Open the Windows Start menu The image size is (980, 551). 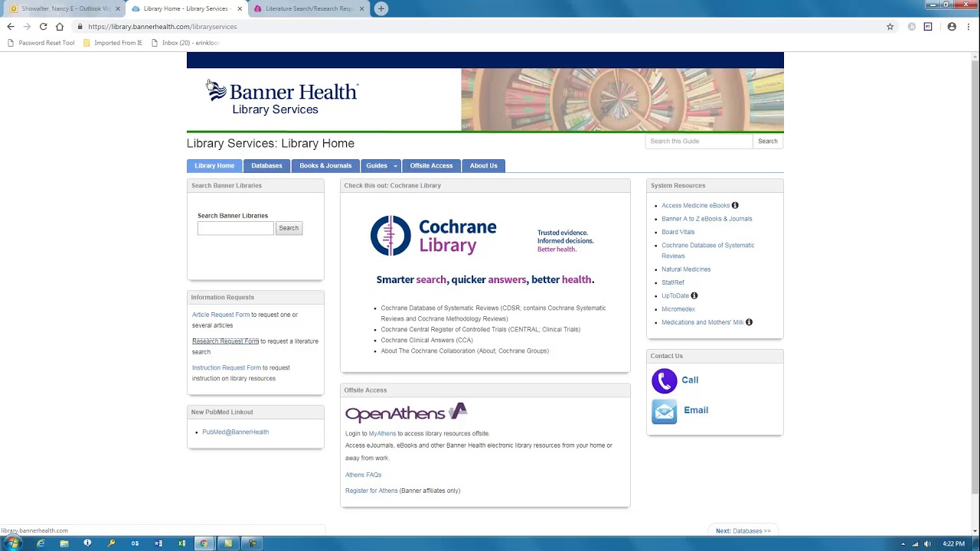[x=13, y=543]
